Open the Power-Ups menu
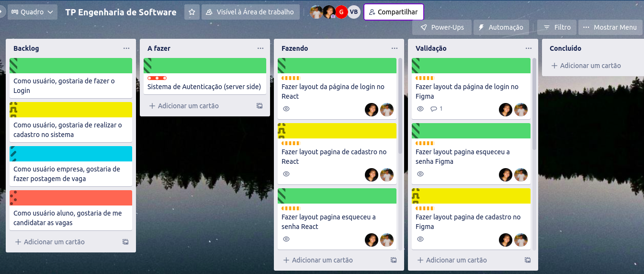The width and height of the screenshot is (644, 274). click(x=442, y=27)
